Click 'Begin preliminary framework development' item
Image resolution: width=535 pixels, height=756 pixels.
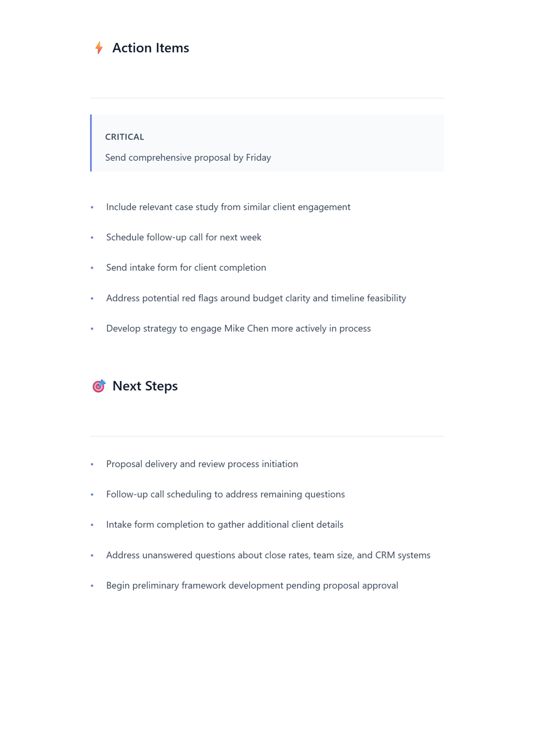(252, 586)
